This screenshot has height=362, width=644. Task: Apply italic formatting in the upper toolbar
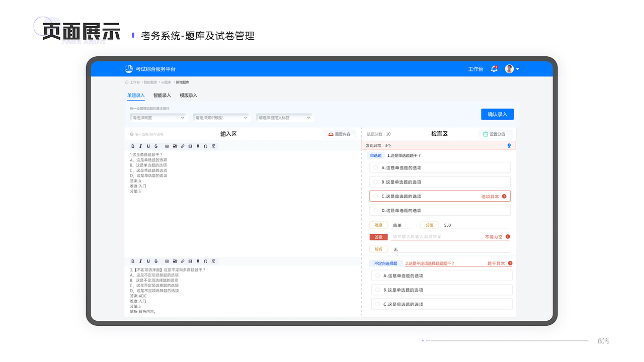(x=141, y=146)
